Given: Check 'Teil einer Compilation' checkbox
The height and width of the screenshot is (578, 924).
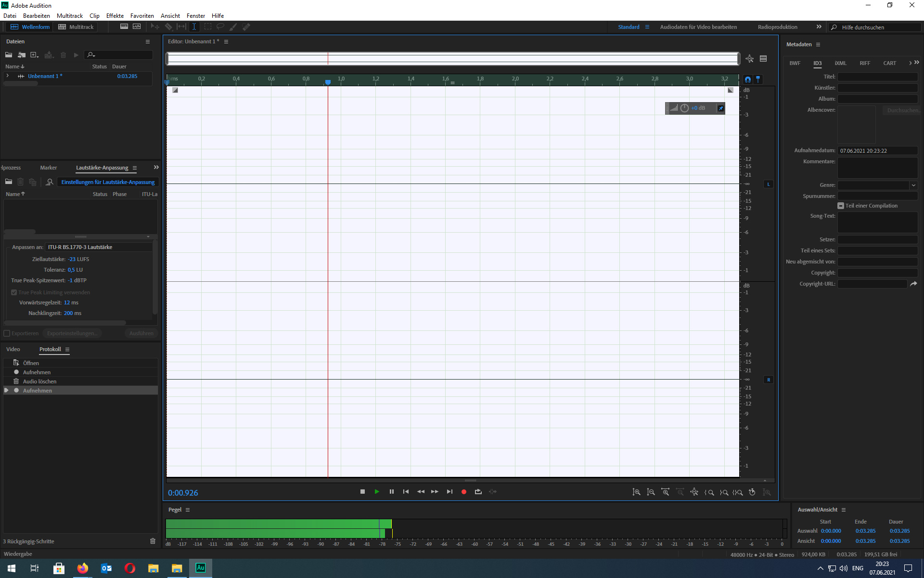Looking at the screenshot, I should [841, 206].
